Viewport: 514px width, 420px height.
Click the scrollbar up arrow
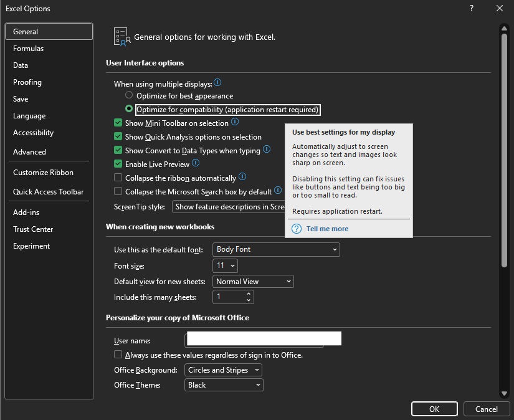click(504, 28)
